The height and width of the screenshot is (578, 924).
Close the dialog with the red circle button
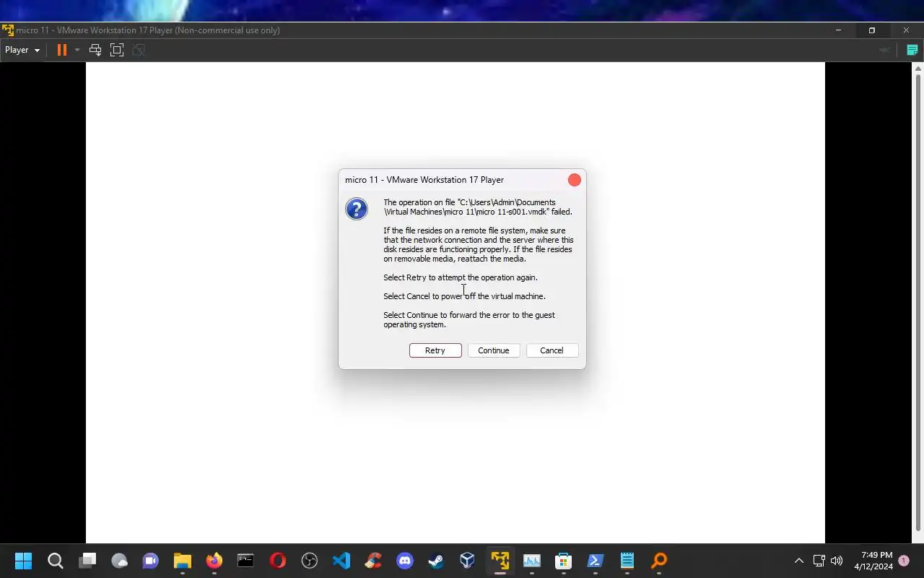(575, 180)
